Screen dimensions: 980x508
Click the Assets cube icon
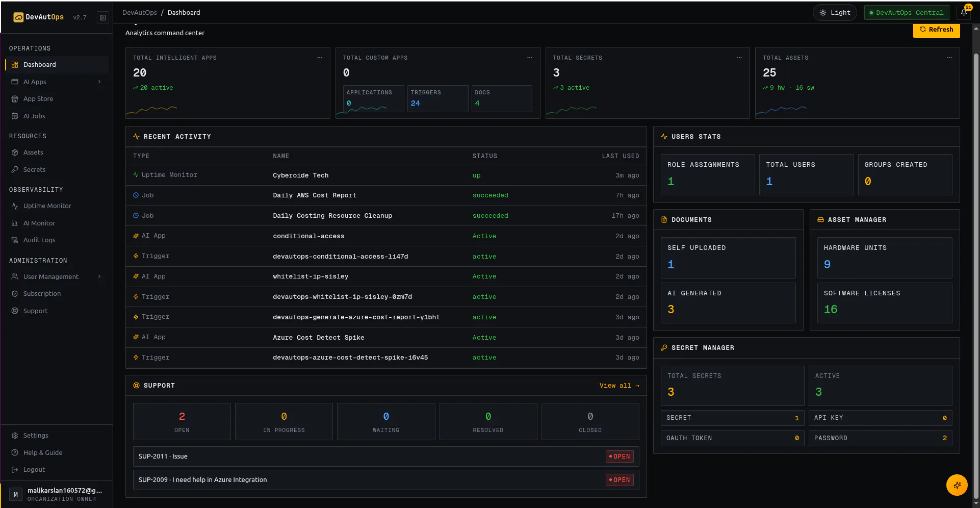[15, 153]
